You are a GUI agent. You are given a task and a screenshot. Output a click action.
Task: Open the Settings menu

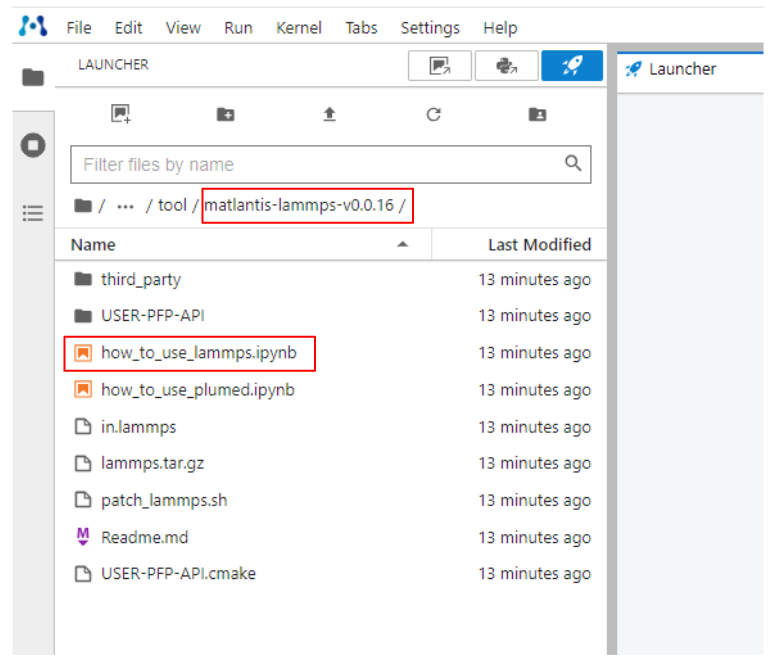430,28
